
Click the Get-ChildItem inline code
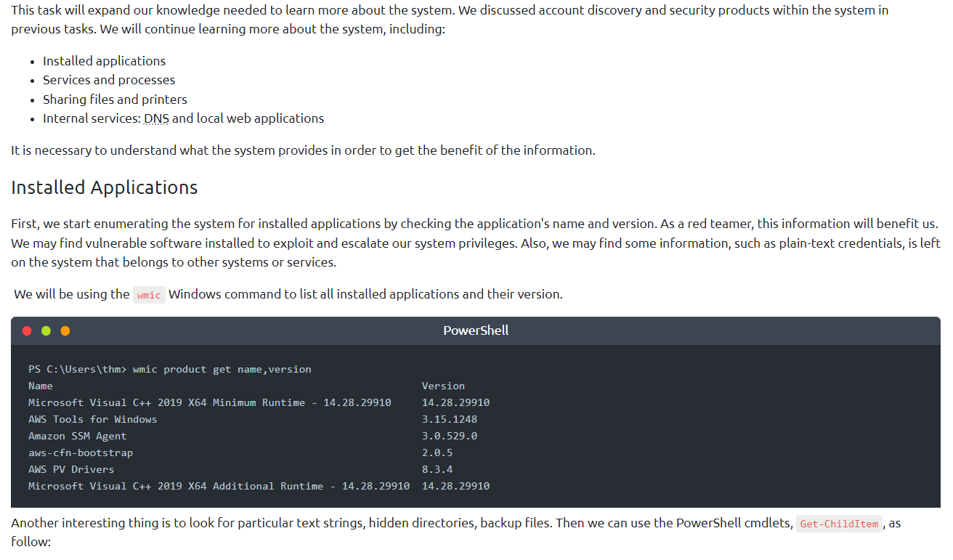[839, 524]
